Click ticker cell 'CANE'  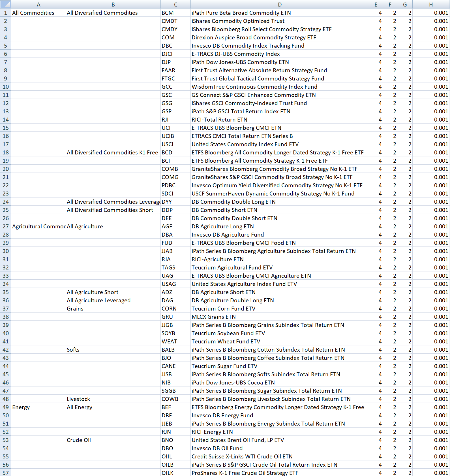175,366
